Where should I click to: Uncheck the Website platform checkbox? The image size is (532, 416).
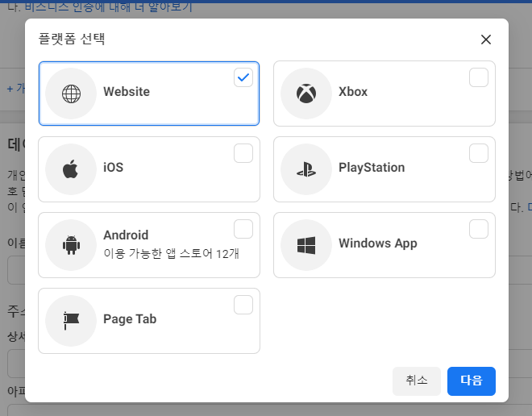tap(243, 77)
